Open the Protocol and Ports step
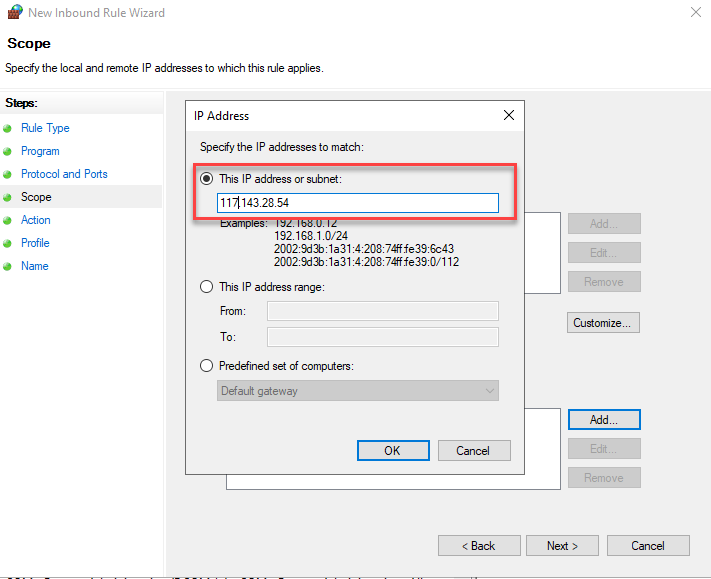The height and width of the screenshot is (579, 711). (64, 174)
